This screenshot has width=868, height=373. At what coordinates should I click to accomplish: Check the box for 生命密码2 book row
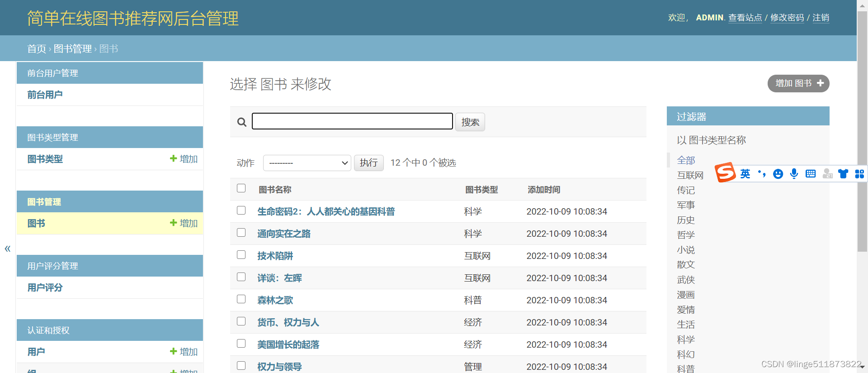click(241, 210)
